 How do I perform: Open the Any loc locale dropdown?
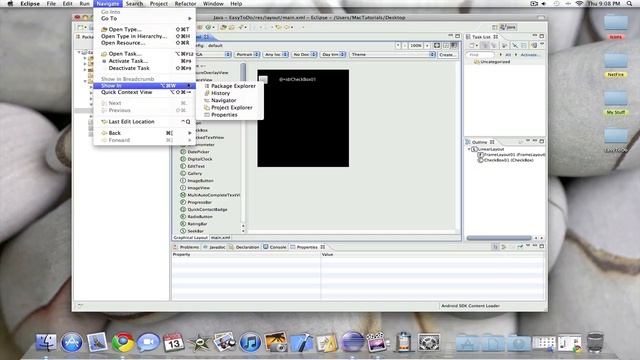click(x=276, y=54)
